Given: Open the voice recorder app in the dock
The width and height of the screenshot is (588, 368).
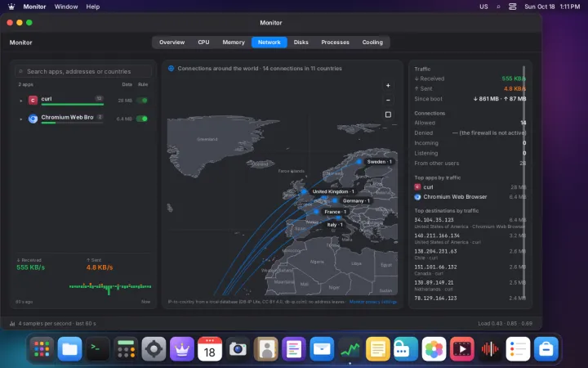Looking at the screenshot, I should point(490,349).
